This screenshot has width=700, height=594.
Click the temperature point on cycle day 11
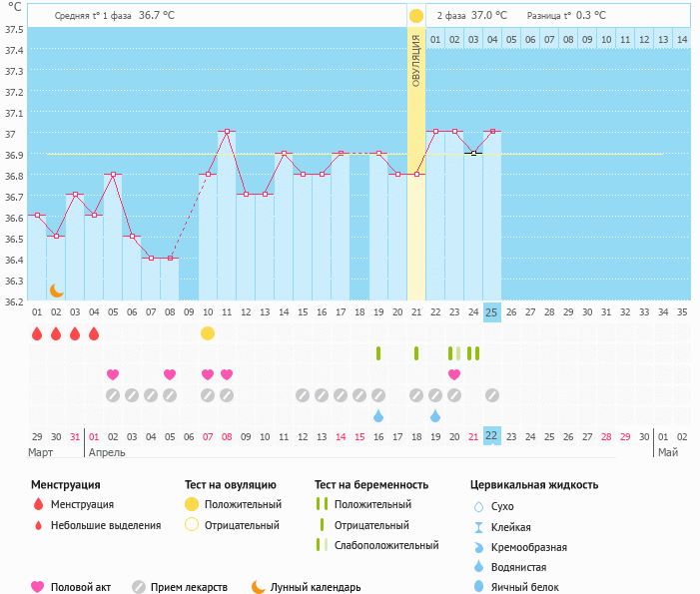[x=227, y=132]
